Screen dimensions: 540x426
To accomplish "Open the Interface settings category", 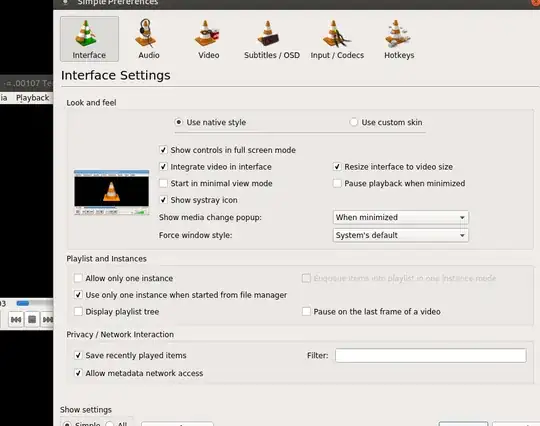I will 90,39.
